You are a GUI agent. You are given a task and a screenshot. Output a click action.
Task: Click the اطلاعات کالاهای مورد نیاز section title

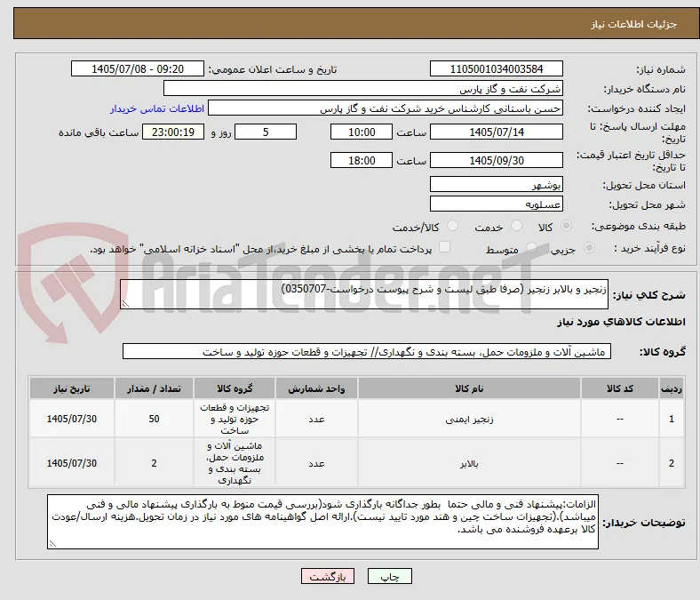(x=621, y=322)
